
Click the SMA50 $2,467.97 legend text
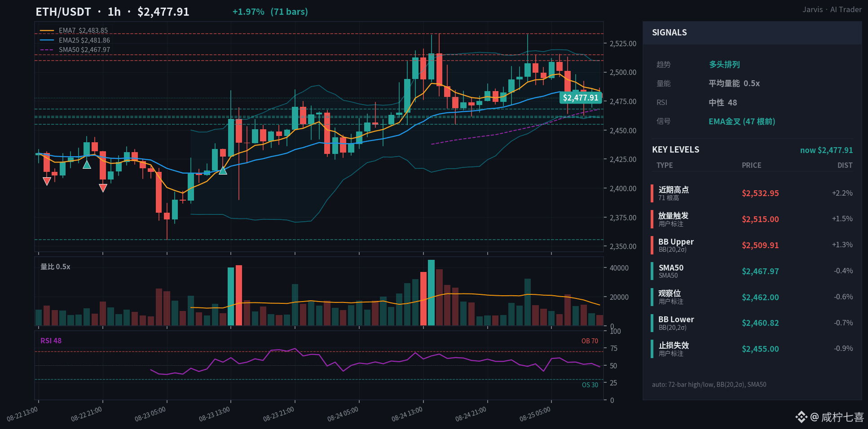84,50
